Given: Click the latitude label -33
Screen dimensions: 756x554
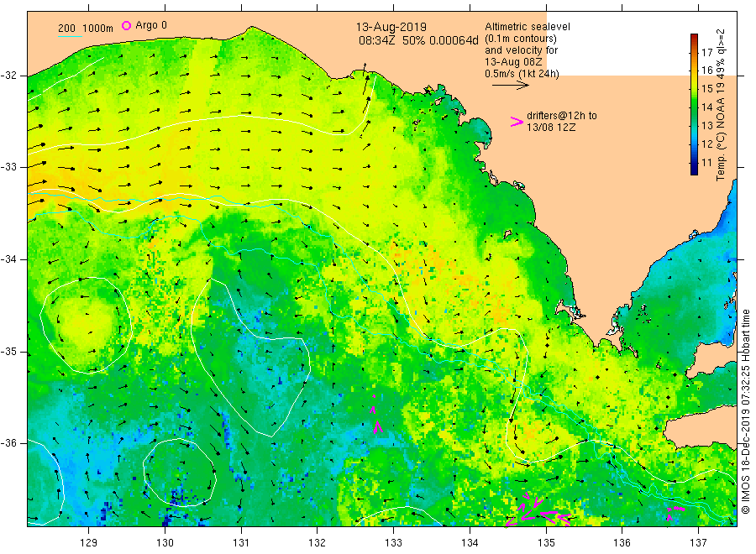Looking at the screenshot, I should point(8,167).
